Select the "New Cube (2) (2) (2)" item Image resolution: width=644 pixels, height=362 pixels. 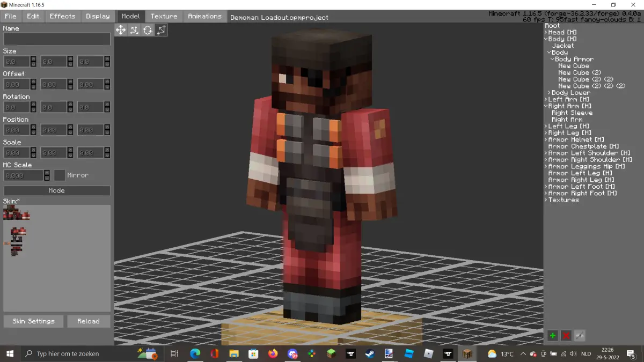(591, 86)
